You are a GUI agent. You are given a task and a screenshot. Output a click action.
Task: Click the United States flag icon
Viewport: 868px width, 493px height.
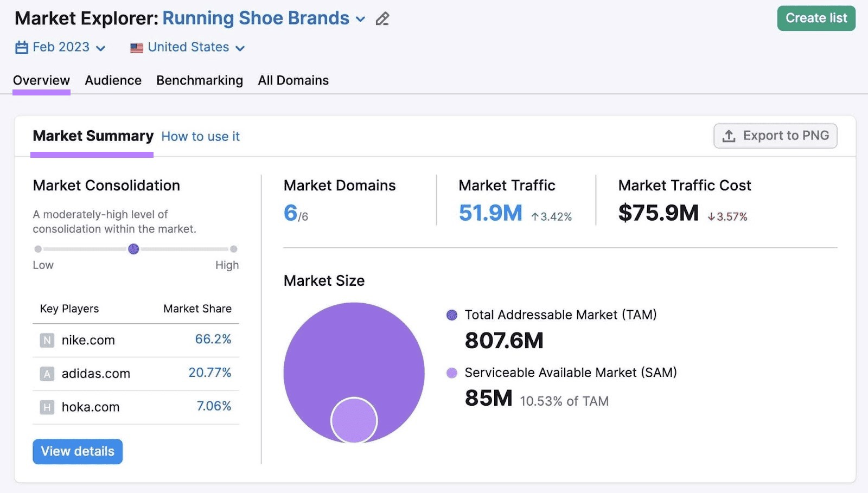pos(136,47)
